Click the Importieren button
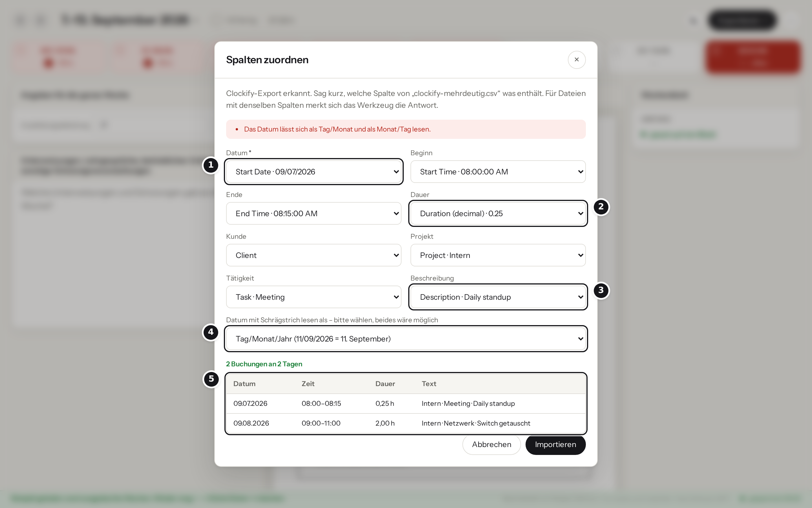The width and height of the screenshot is (812, 508). (555, 444)
